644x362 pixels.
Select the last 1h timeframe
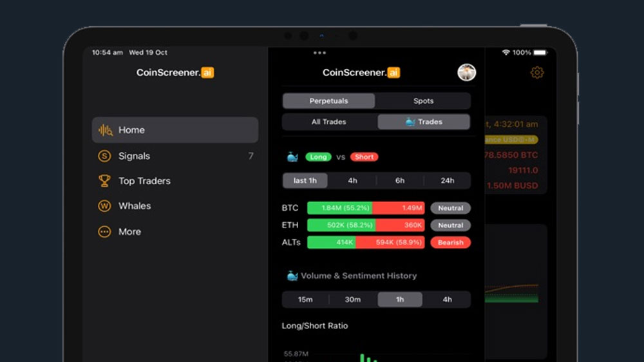pyautogui.click(x=305, y=180)
